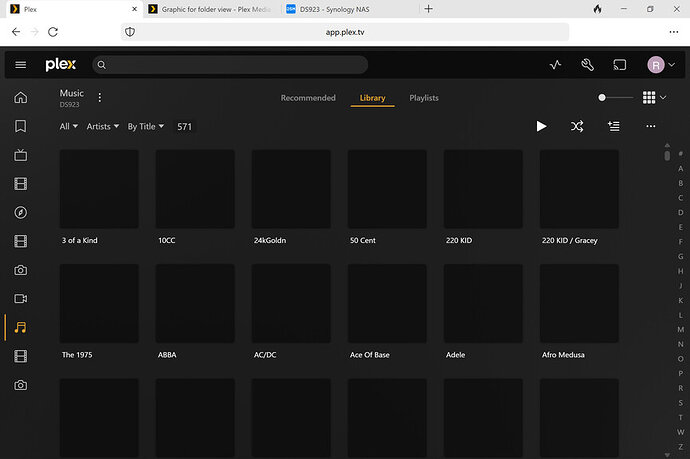Click the vertical scrollbar thumb
Viewport: 690px width, 459px height.
click(667, 156)
